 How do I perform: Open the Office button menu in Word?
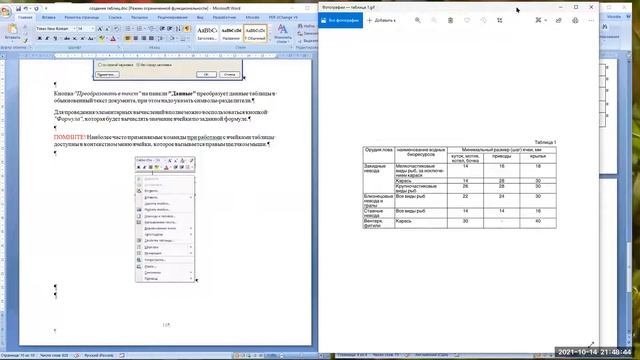click(6, 11)
